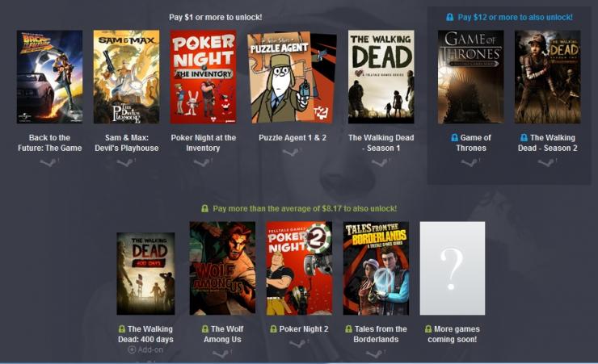Click the blue lock icon beside Game of Thrones title
Screen dimensions: 598x364
(x=454, y=137)
